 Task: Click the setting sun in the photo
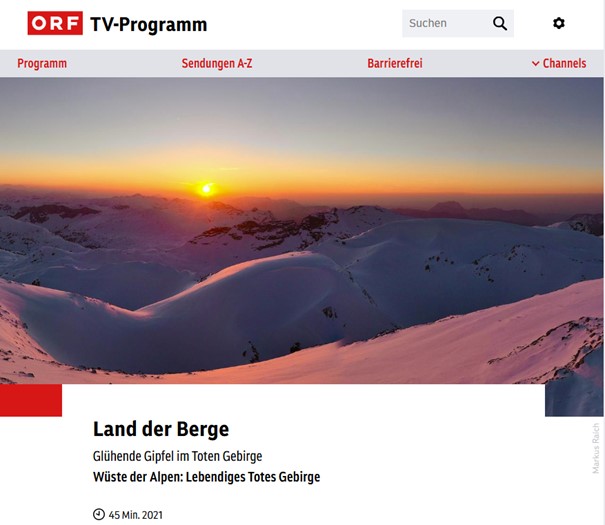(x=206, y=189)
